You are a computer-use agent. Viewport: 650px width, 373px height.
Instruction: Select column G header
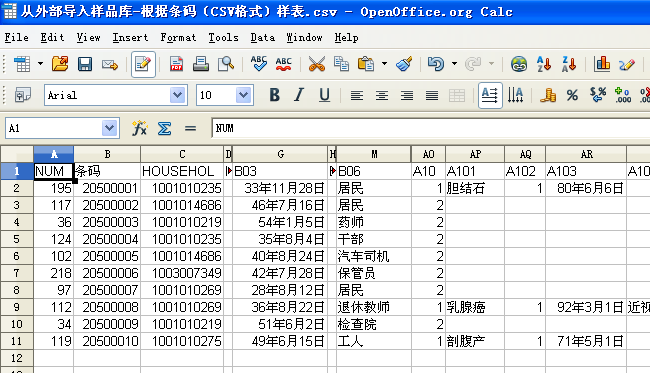tap(280, 154)
